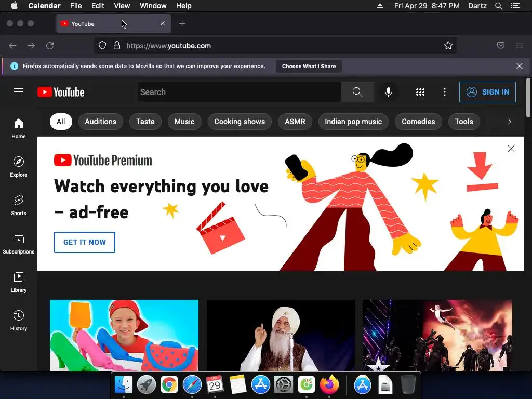
Task: Select the Indian pop music chip
Action: (x=353, y=122)
